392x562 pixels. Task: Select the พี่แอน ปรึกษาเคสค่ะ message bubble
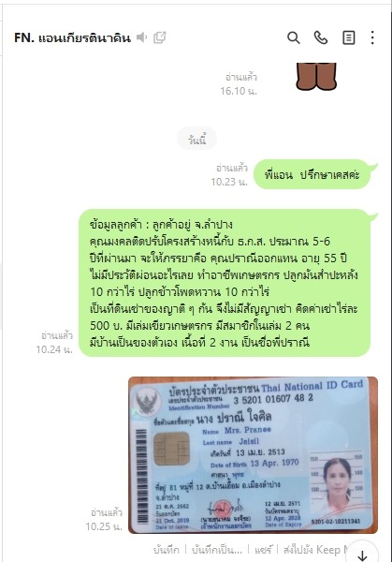(312, 174)
